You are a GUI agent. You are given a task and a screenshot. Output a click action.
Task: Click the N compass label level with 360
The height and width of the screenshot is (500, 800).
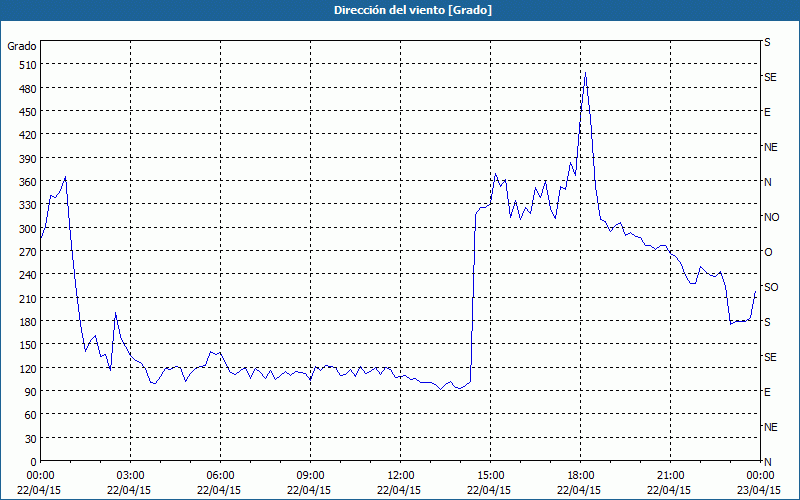(x=768, y=182)
